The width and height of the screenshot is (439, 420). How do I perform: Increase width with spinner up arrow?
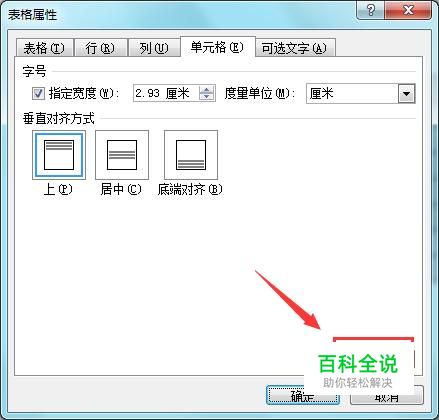(x=206, y=90)
